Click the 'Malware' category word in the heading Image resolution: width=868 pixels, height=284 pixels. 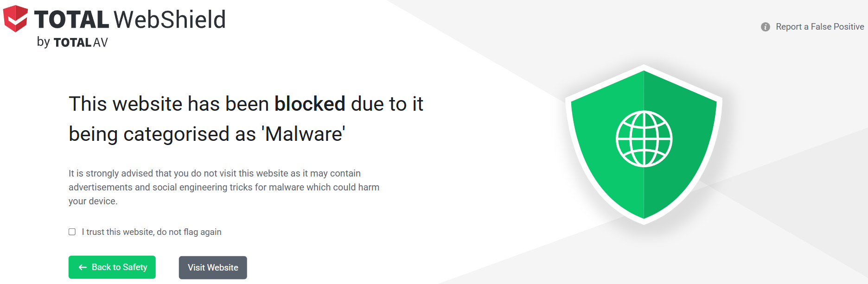(304, 134)
